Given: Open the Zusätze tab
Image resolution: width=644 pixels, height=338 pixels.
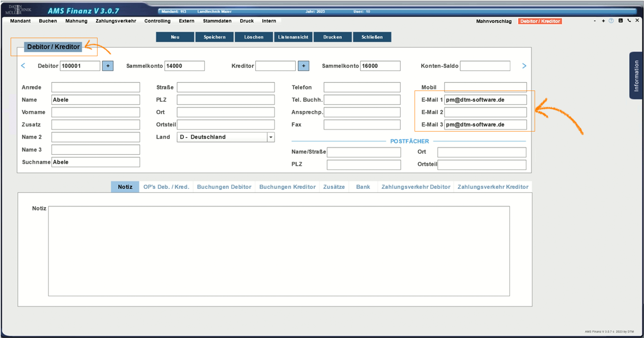Looking at the screenshot, I should 334,187.
